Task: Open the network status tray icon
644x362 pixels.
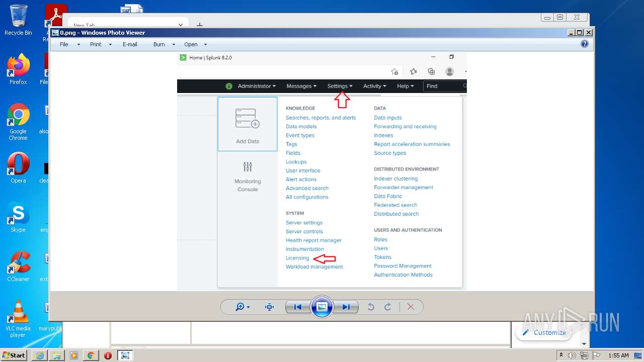Action: (x=584, y=355)
